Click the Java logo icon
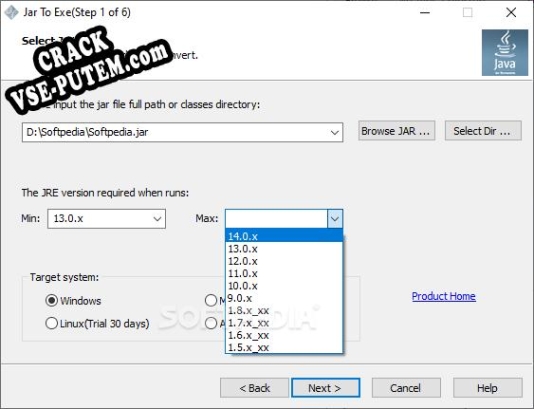The image size is (534, 409). coord(505,53)
